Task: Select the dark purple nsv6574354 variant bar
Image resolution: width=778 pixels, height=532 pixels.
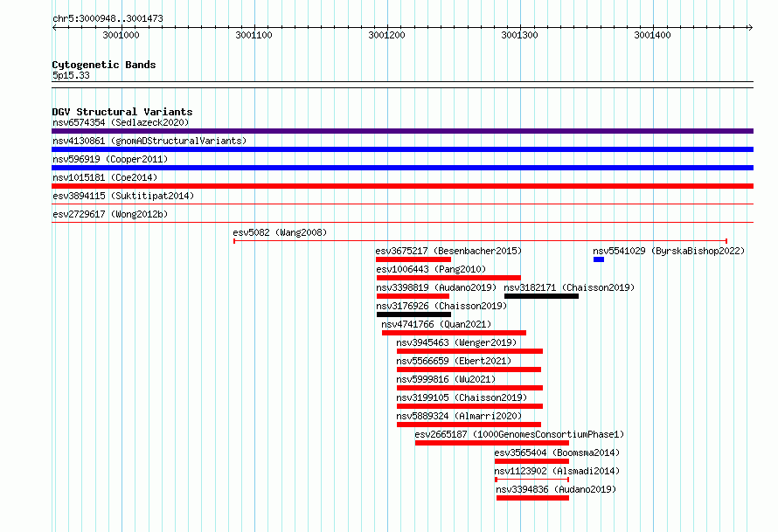Action: click(402, 131)
